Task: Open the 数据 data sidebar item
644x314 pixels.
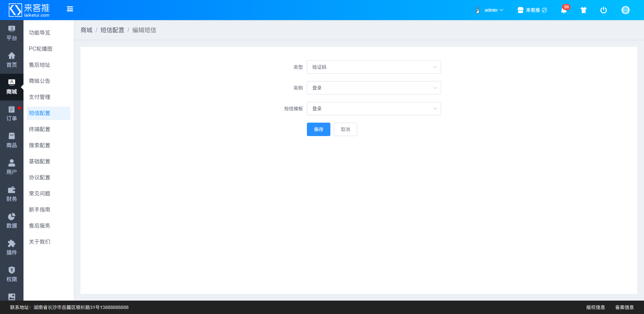Action: click(x=12, y=221)
